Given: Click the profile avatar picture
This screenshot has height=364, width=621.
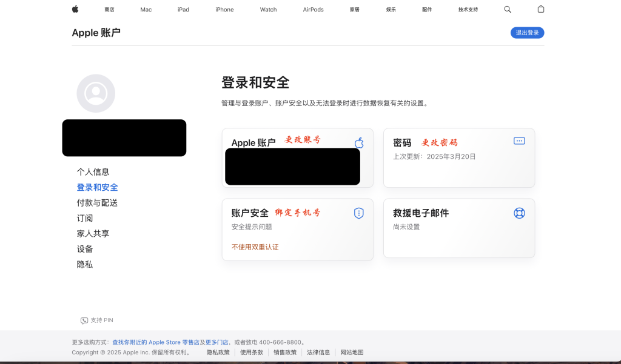Looking at the screenshot, I should click(x=96, y=93).
